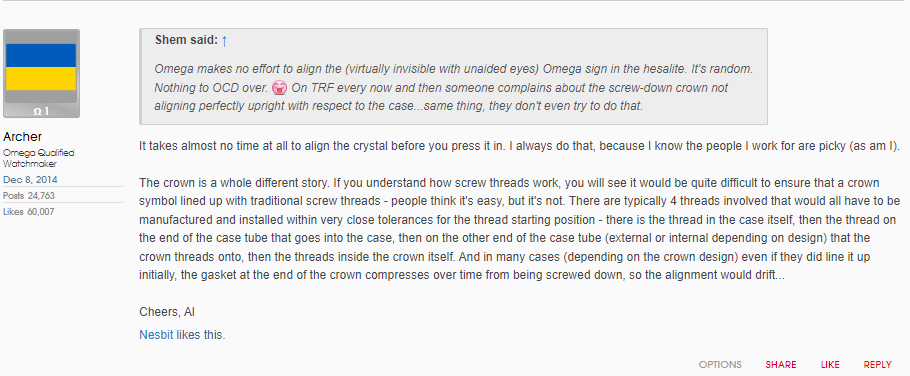The image size is (910, 376).
Task: Click the "Shem said:" quote header
Action: tap(186, 41)
